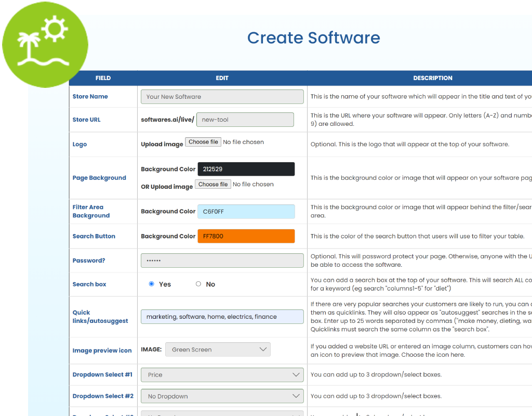Click the Quick links autosuggest keywords field
The width and height of the screenshot is (532, 416).
(222, 316)
